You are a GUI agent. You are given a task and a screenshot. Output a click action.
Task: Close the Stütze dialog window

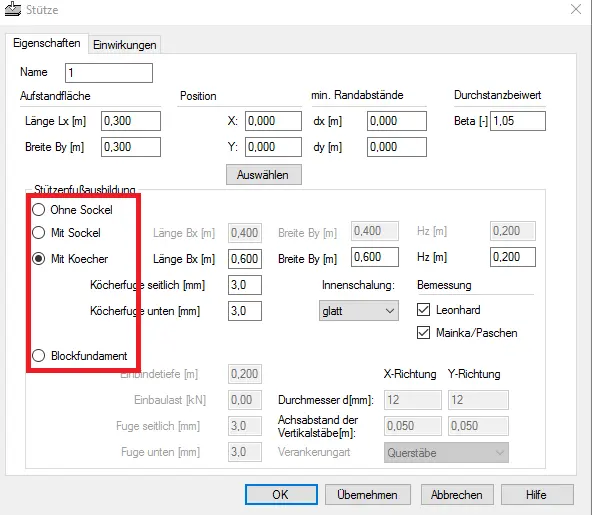pyautogui.click(x=576, y=9)
